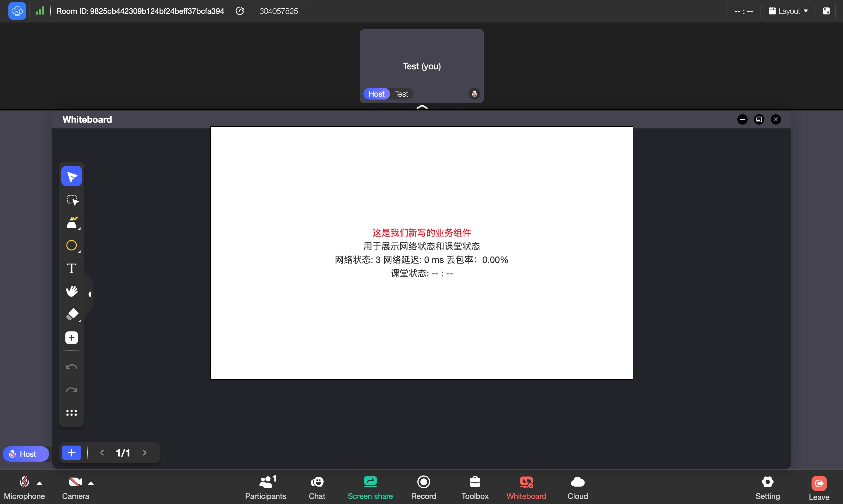This screenshot has height=504, width=843.
Task: Redo the whiteboard action
Action: tap(71, 390)
